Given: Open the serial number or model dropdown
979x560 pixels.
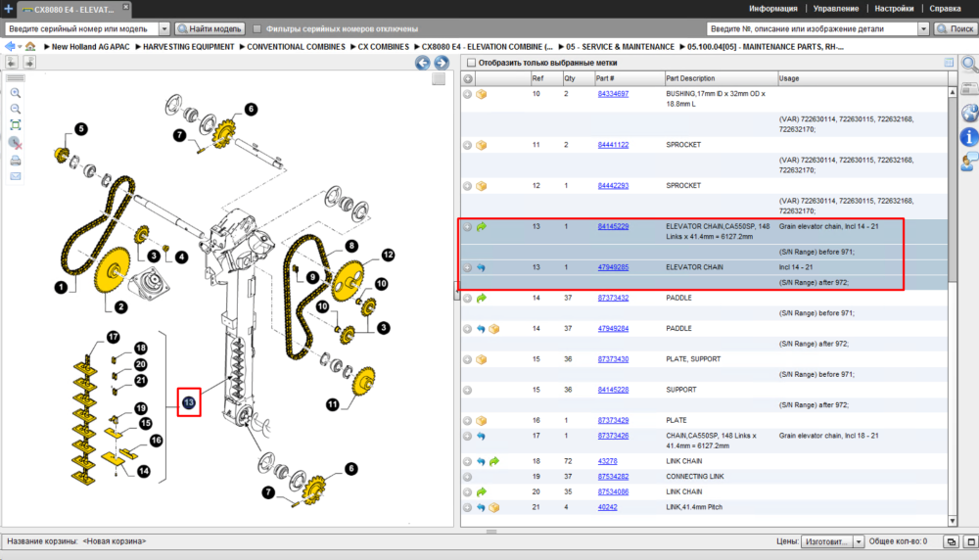Looking at the screenshot, I should (164, 28).
